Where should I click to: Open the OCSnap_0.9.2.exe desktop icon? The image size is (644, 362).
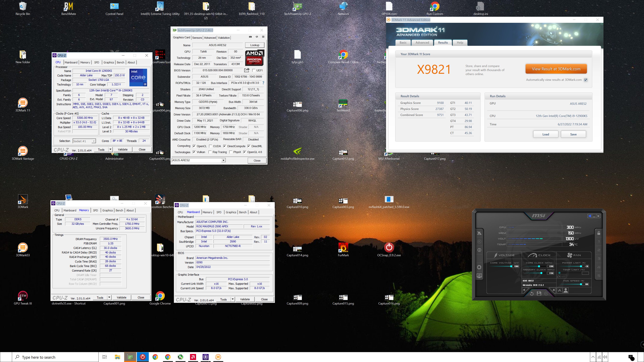pos(389,250)
